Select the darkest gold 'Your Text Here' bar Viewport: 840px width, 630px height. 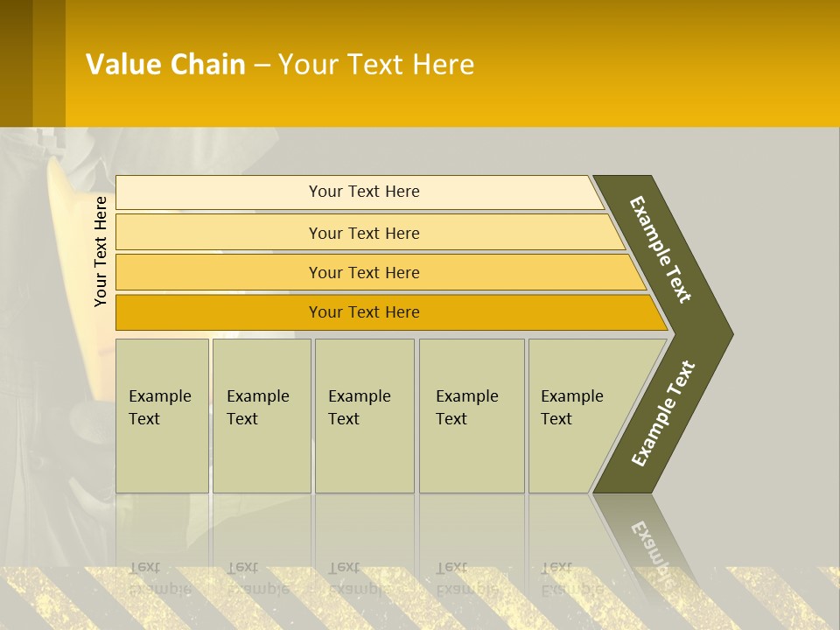[364, 312]
